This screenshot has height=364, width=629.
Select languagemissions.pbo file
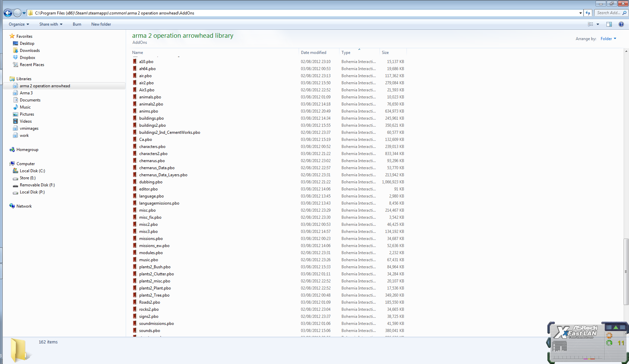coord(159,203)
